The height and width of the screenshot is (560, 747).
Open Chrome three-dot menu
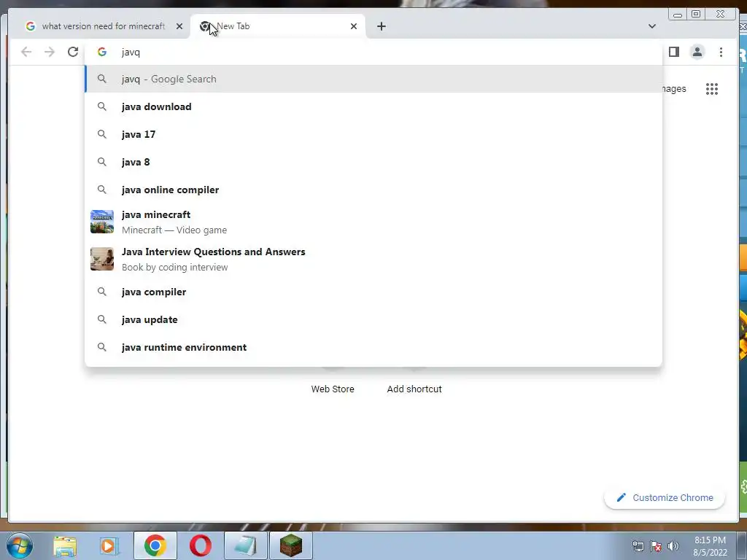[721, 52]
